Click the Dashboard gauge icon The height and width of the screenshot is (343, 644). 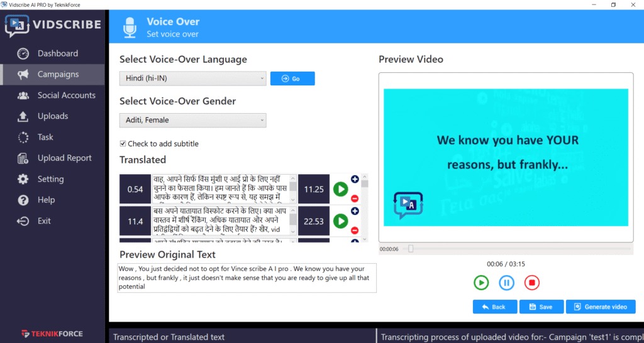click(x=23, y=54)
